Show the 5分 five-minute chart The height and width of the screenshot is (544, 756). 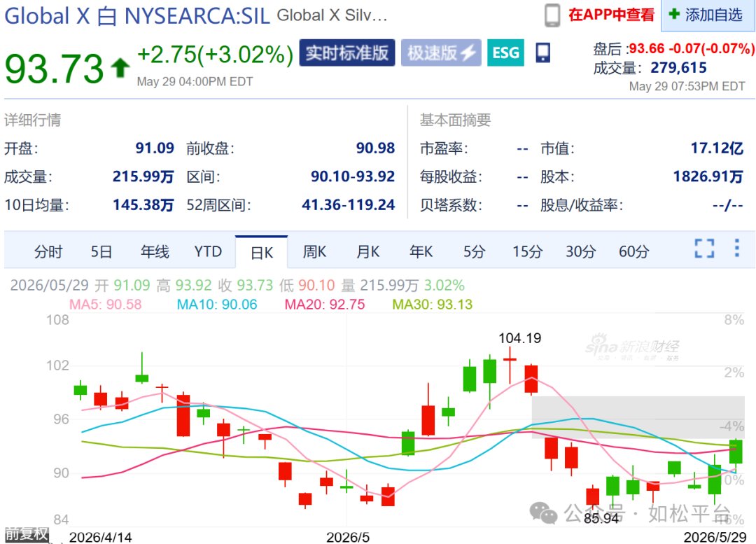click(474, 252)
